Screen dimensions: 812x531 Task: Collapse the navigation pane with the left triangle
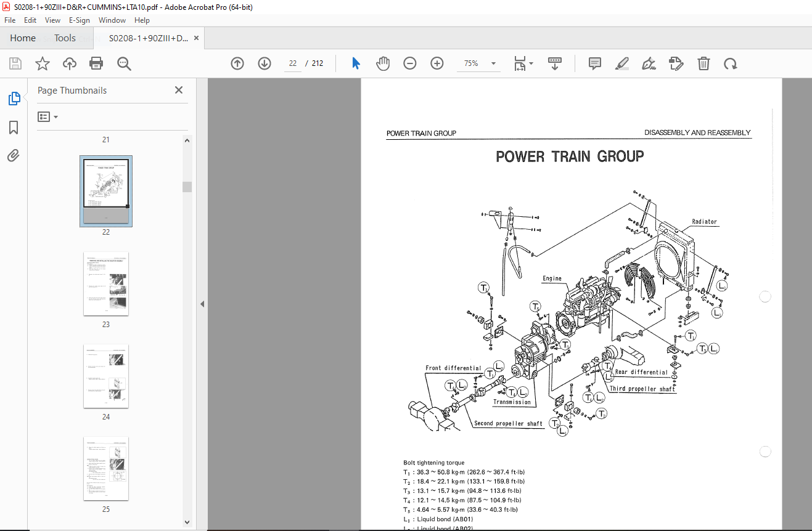[202, 304]
